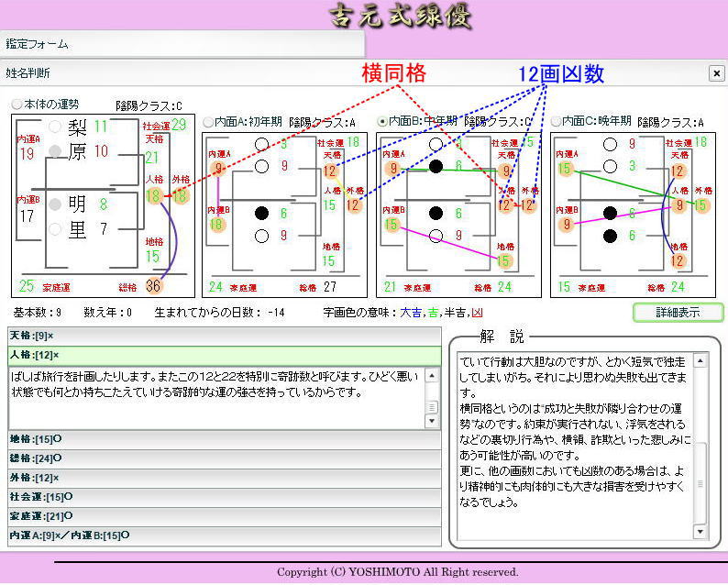Image resolution: width=728 pixels, height=585 pixels.
Task: Open the 鑑定フォーム tab
Action: pos(38,44)
